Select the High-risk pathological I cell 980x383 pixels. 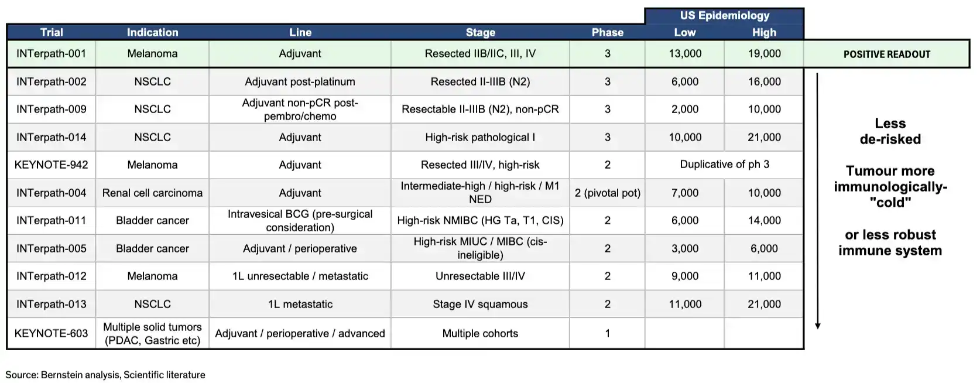coord(480,137)
